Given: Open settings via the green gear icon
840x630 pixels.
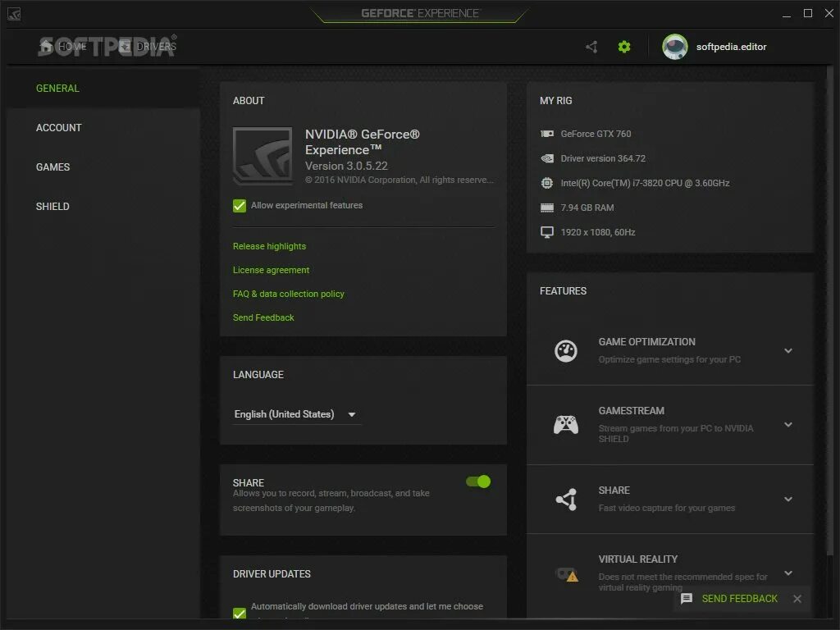Looking at the screenshot, I should (624, 47).
